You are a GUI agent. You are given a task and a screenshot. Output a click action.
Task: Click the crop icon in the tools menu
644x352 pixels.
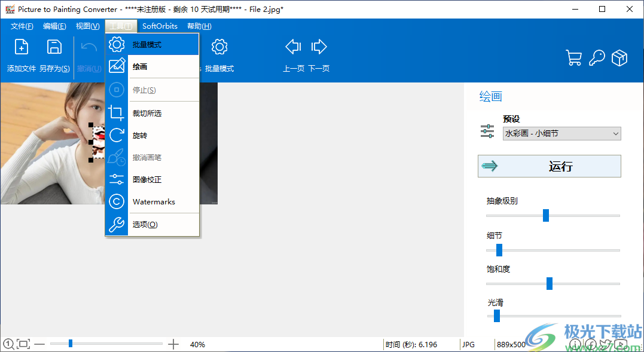point(116,113)
